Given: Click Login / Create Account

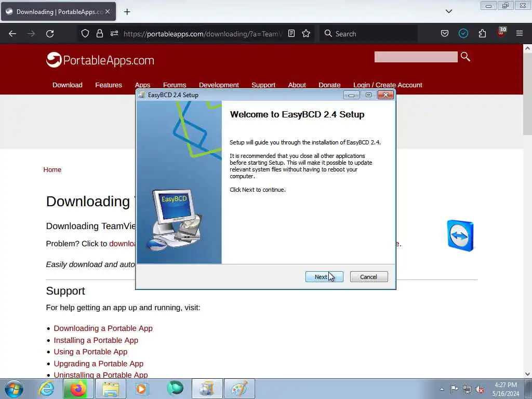Looking at the screenshot, I should 388,85.
